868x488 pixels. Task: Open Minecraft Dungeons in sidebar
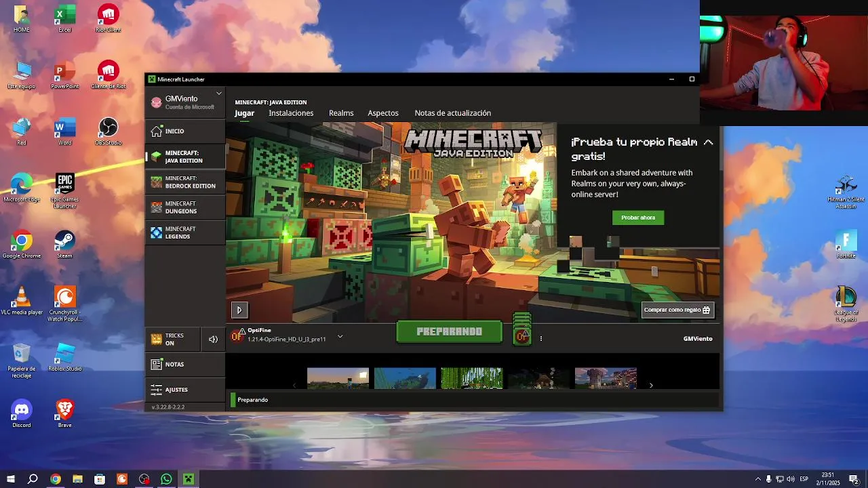[185, 207]
